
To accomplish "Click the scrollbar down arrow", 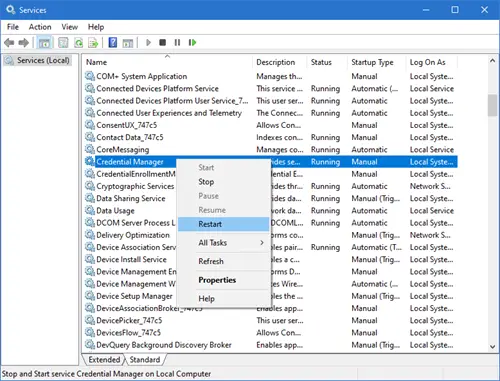I will tap(492, 347).
